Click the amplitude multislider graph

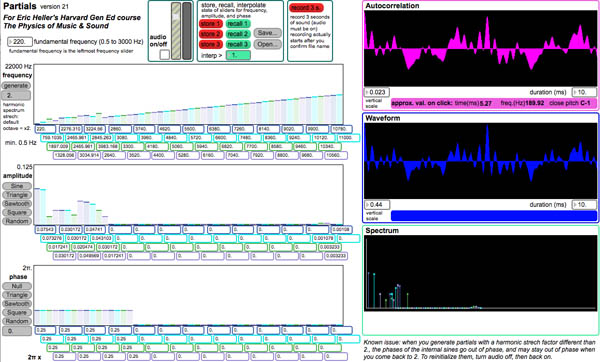tap(189, 195)
